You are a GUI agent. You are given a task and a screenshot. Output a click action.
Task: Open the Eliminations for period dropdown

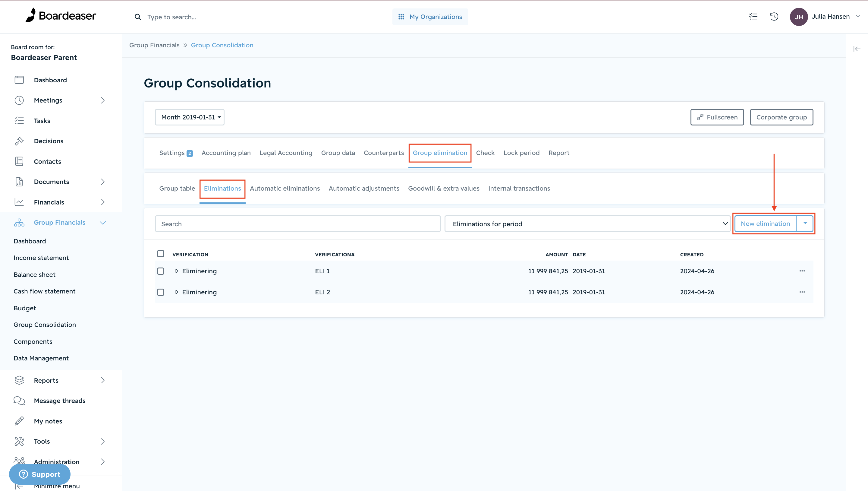[x=587, y=223]
